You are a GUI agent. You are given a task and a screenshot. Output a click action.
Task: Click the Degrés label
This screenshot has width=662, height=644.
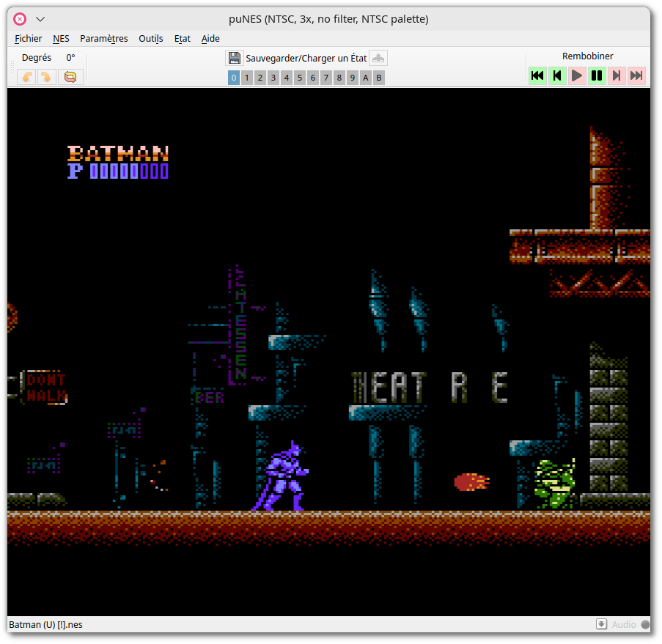click(37, 58)
